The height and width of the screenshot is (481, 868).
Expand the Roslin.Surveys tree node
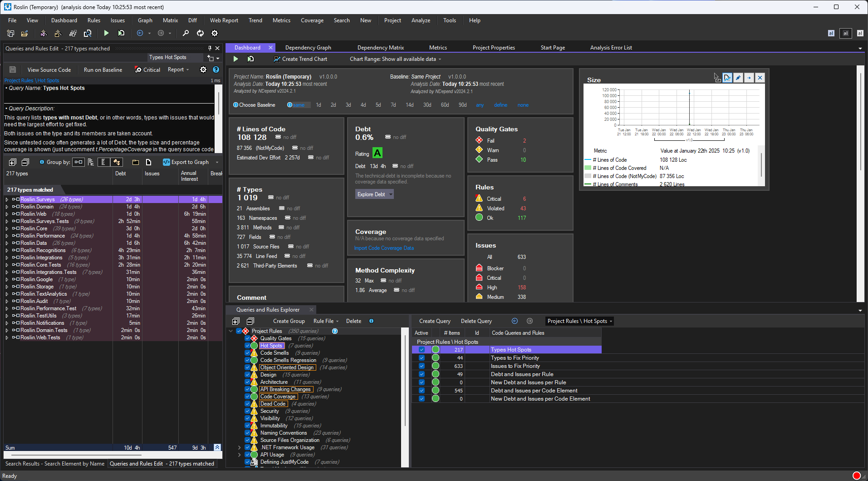point(6,199)
